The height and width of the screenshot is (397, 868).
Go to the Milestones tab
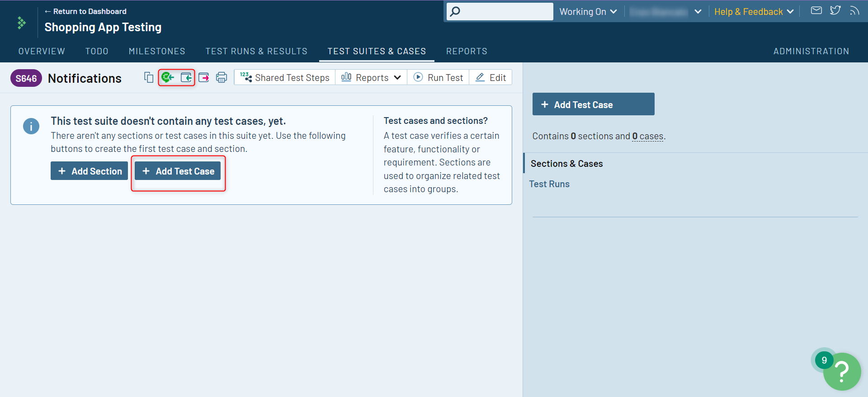pyautogui.click(x=157, y=51)
